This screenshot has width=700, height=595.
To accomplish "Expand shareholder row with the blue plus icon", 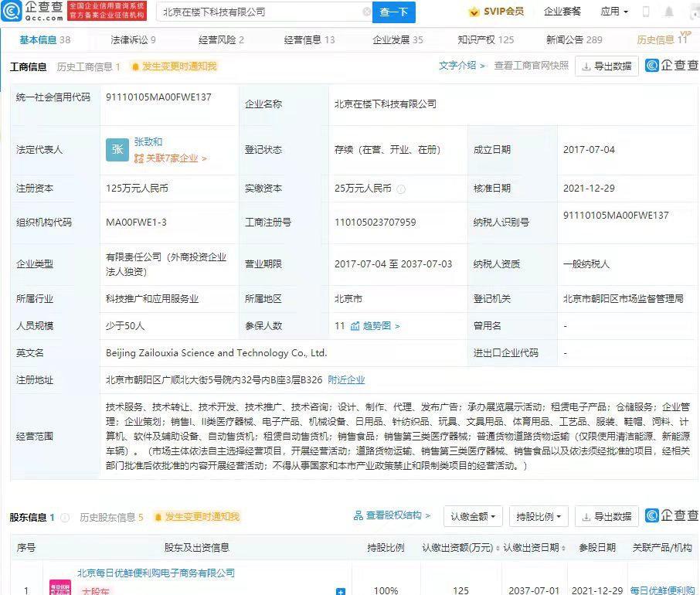I will pos(341,591).
